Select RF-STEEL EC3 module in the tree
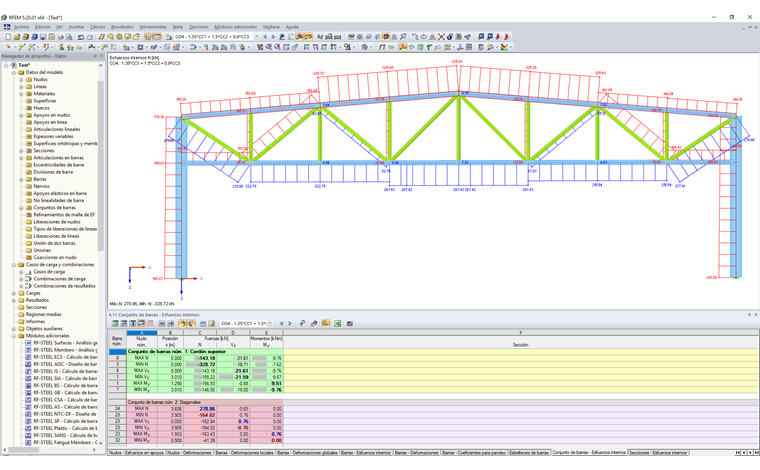 coord(65,357)
